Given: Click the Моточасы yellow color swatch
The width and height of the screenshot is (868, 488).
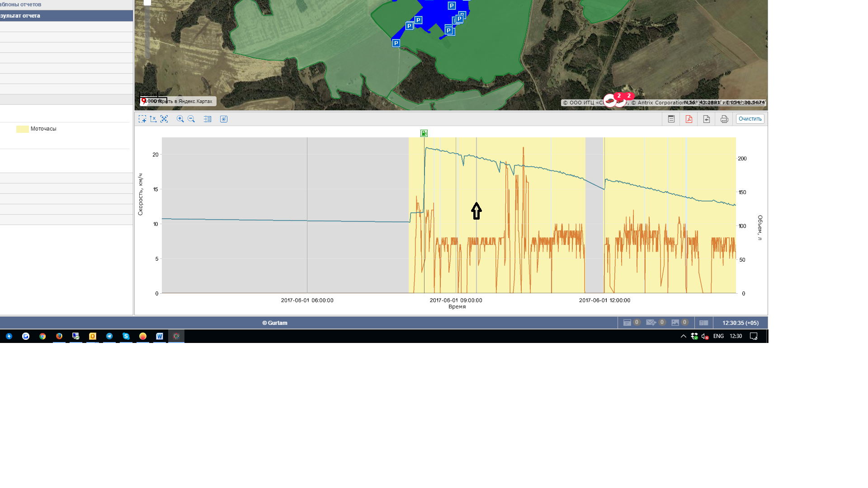Looking at the screenshot, I should coord(22,129).
